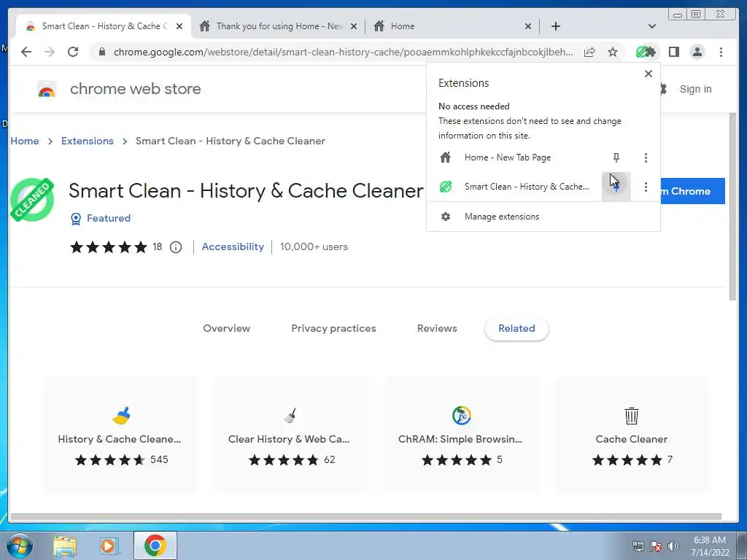Open the tab search dropdown arrow
This screenshot has height=560, width=747.
(x=651, y=26)
